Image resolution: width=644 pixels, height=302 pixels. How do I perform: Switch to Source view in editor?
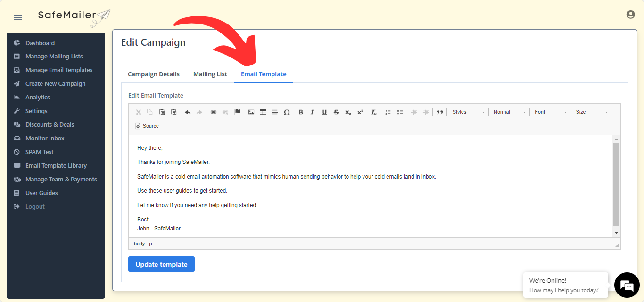tap(147, 126)
